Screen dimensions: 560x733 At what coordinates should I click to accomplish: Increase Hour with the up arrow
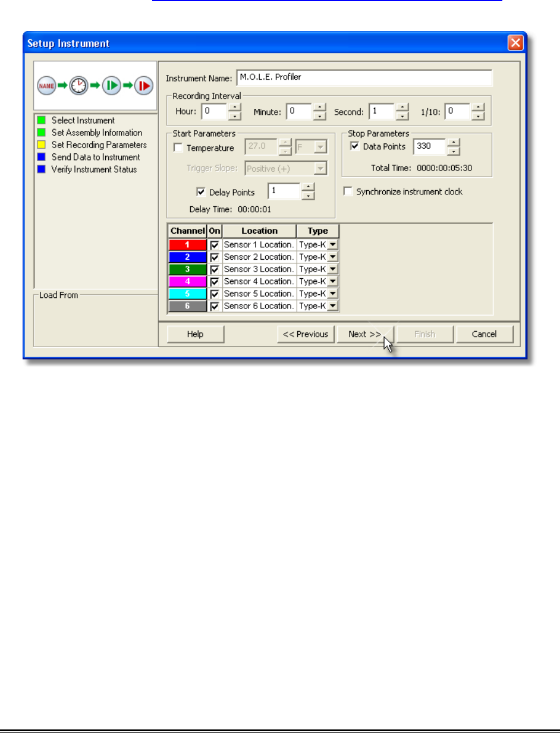235,107
